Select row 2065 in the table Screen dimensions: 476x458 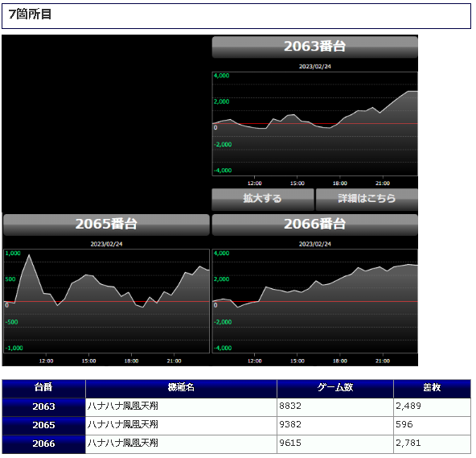click(x=236, y=426)
